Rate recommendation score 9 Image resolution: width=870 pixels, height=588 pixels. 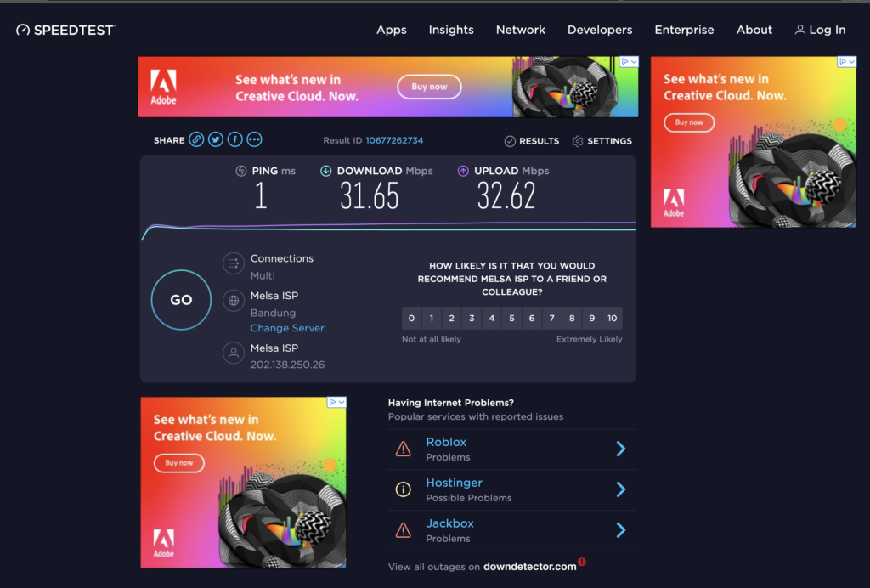coord(592,318)
